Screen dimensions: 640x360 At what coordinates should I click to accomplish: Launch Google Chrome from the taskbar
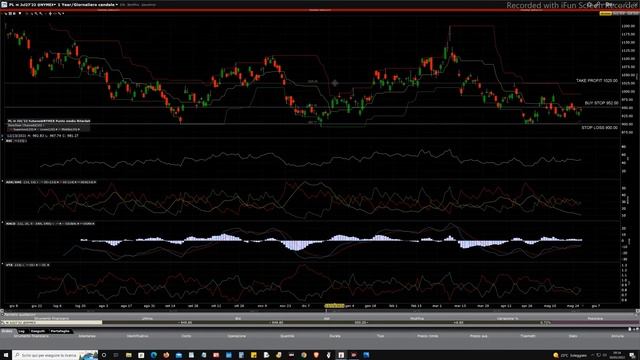pos(304,355)
